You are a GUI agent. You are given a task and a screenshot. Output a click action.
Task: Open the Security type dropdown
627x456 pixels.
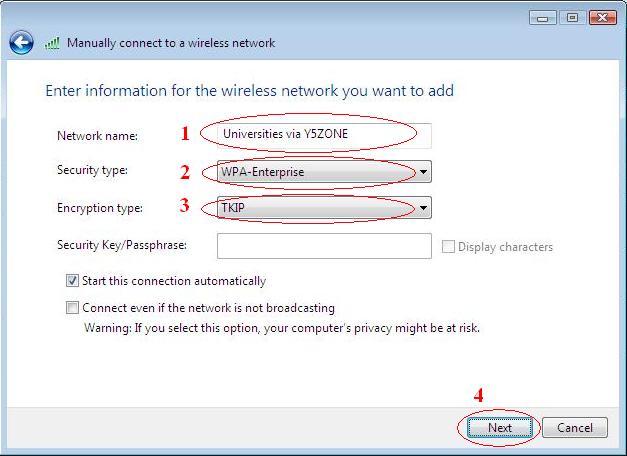click(x=424, y=172)
